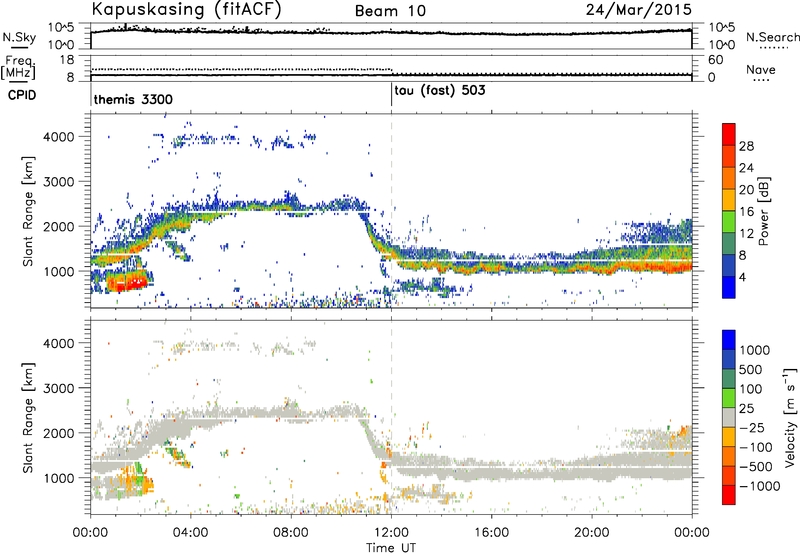800x554 pixels.
Task: Select the Freq. [MHz] axis label
Action: [18, 68]
